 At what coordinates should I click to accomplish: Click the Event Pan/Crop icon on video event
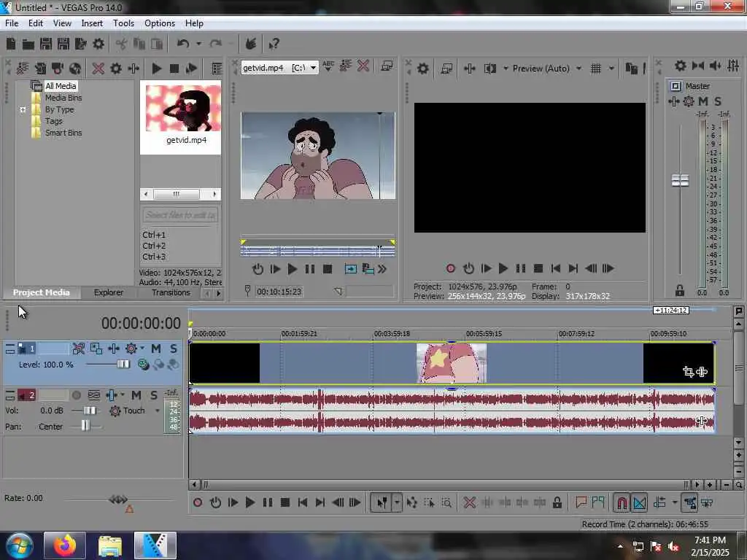click(x=688, y=371)
